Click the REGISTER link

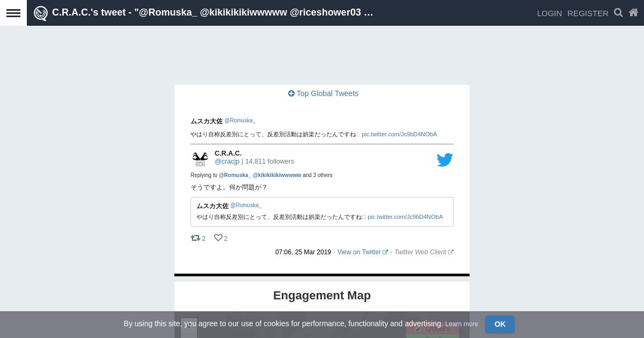(588, 13)
